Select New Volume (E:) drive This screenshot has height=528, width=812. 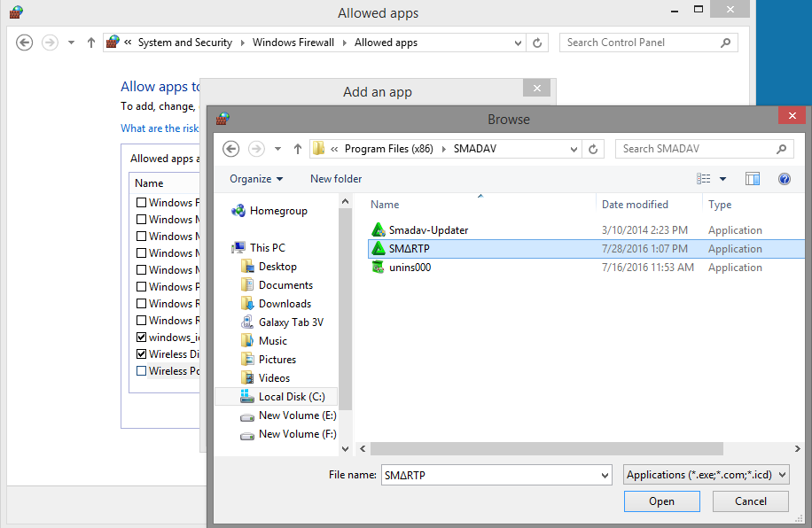point(288,415)
